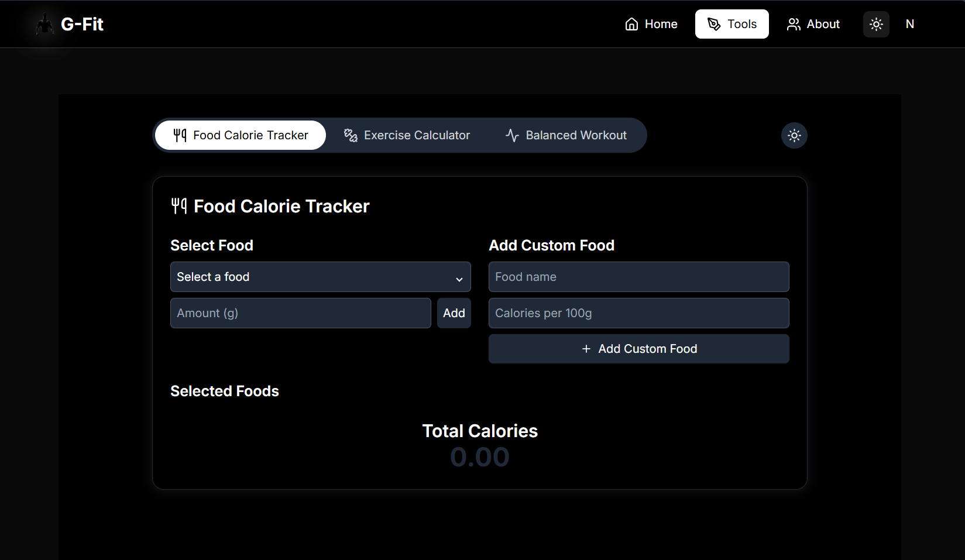This screenshot has width=965, height=560.
Task: Switch to the Balanced Workout tab
Action: pos(566,135)
